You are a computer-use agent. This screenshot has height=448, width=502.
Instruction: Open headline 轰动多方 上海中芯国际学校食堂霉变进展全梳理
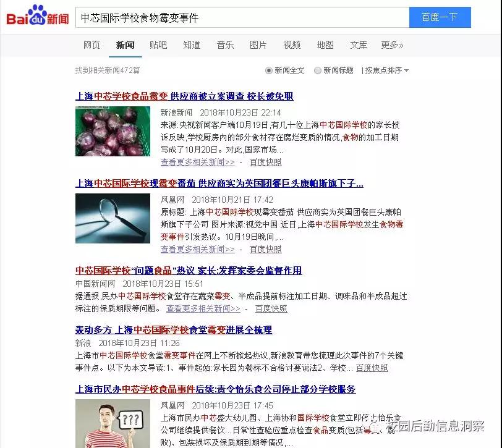pos(174,330)
